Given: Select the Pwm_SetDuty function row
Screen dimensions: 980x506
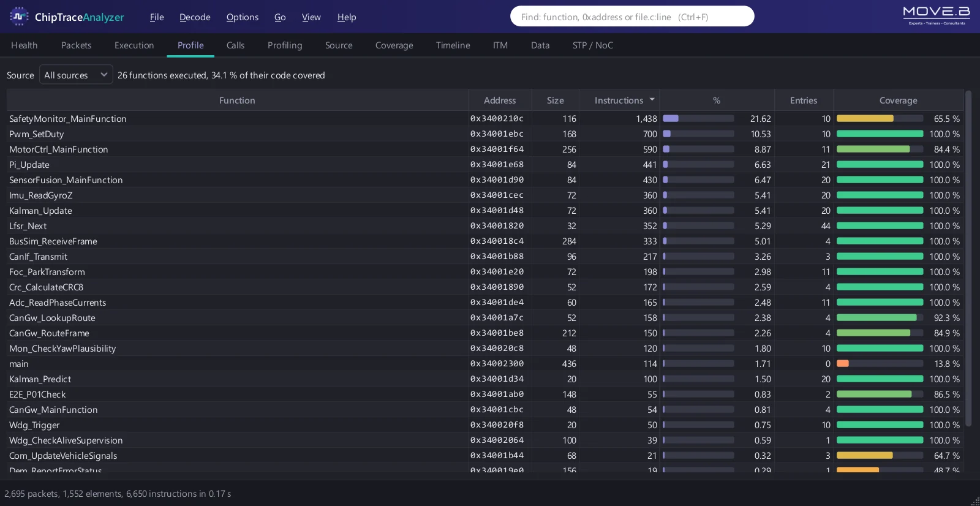Looking at the screenshot, I should [x=484, y=134].
